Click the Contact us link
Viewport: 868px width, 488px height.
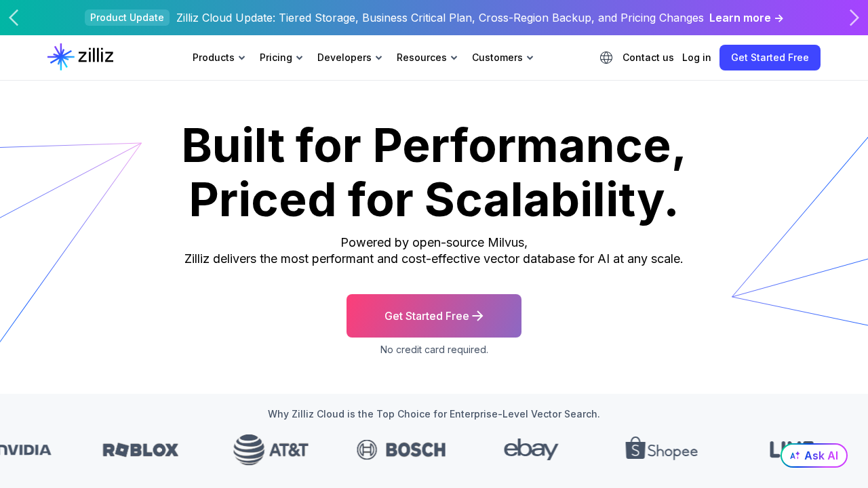click(x=648, y=58)
